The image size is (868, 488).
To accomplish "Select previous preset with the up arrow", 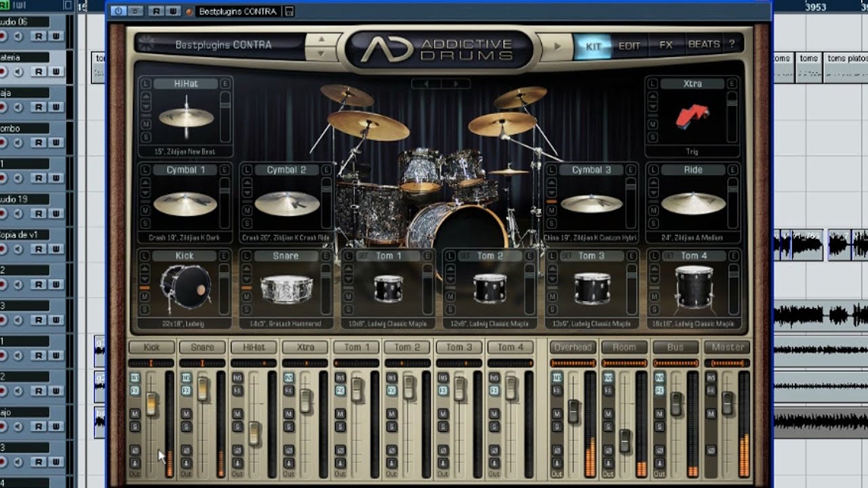I will (321, 39).
